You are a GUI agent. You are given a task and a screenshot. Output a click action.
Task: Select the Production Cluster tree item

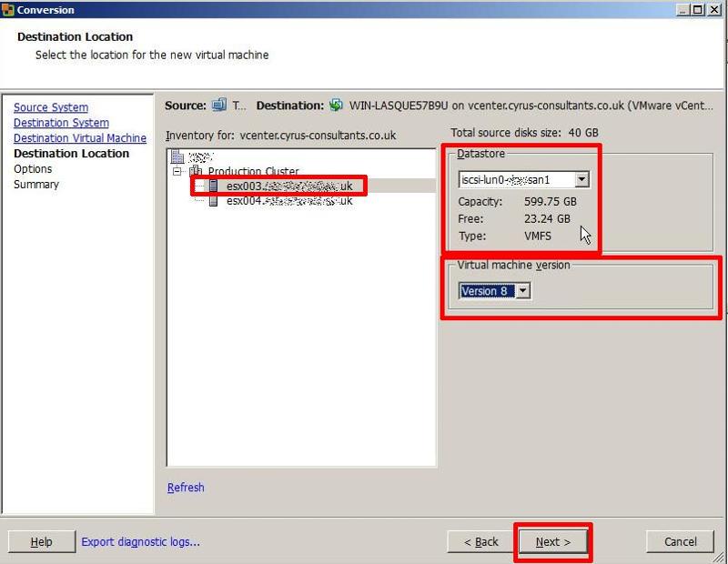point(254,171)
